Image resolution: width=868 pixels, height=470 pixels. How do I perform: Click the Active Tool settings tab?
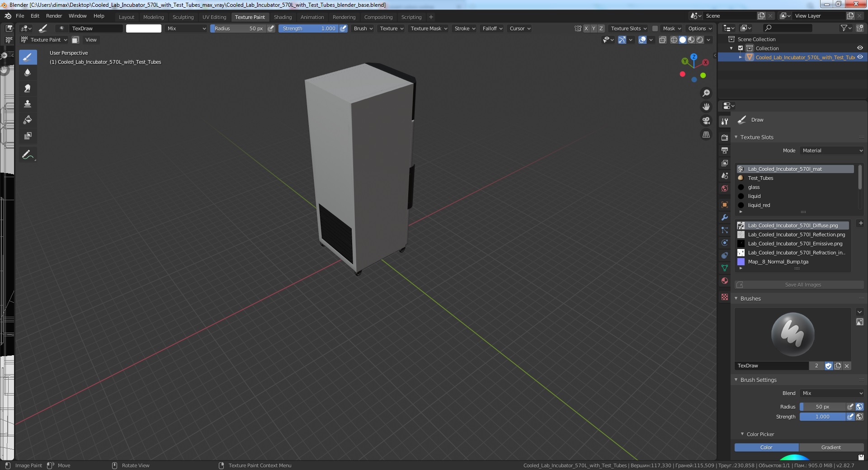(x=725, y=121)
